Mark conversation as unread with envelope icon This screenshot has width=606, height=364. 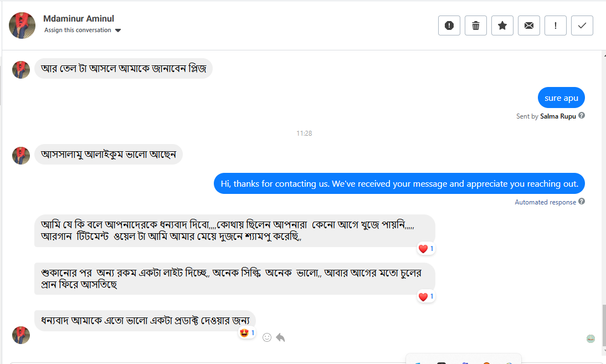click(529, 25)
